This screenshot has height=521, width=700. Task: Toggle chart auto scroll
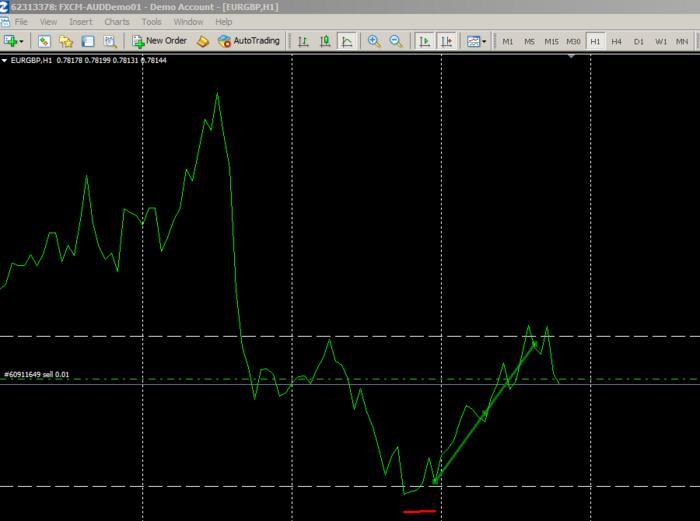point(424,41)
